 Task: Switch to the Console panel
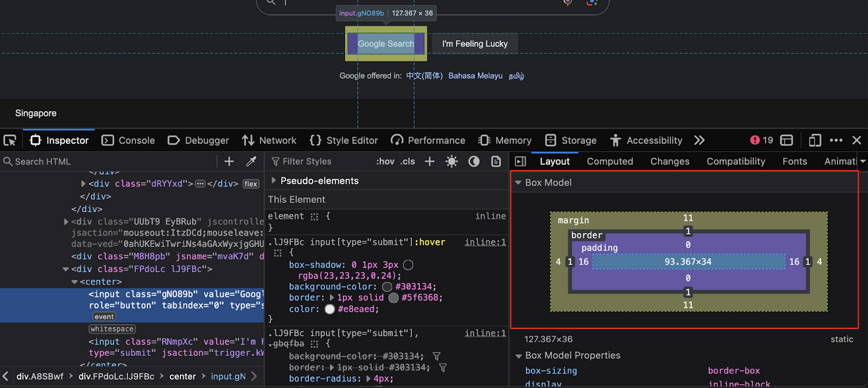[128, 140]
